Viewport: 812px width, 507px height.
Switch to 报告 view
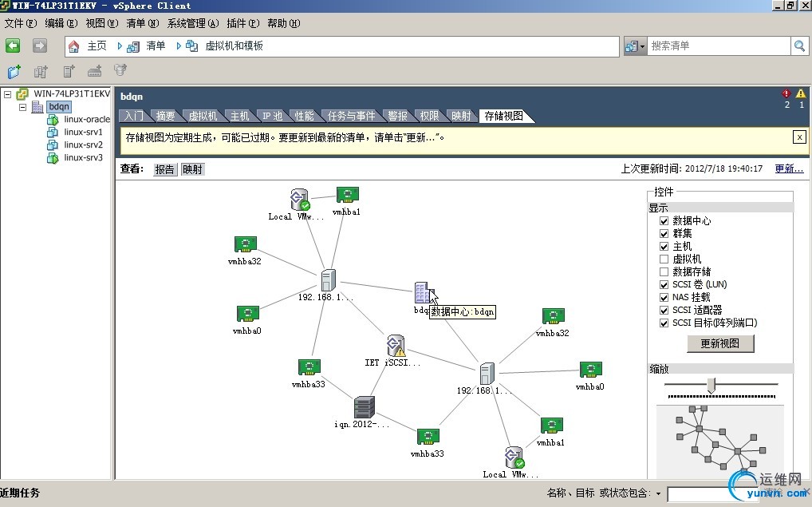click(x=164, y=169)
